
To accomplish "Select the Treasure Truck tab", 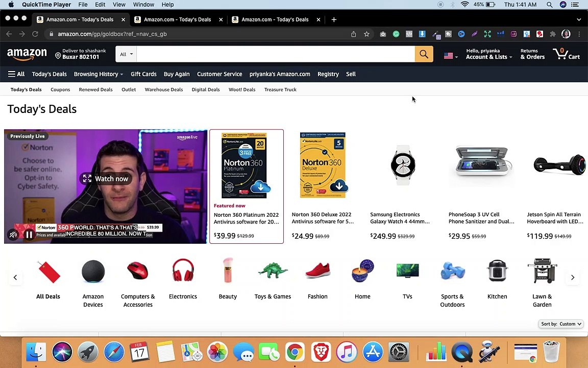I will 280,89.
